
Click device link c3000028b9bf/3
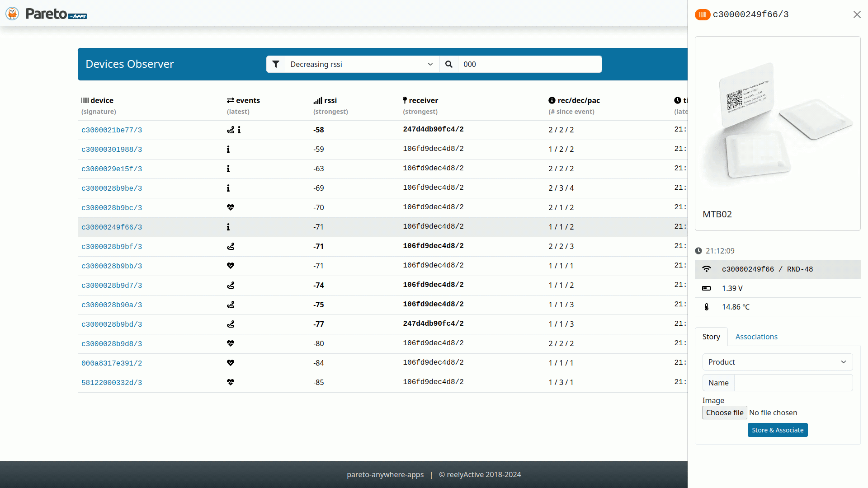click(x=112, y=246)
